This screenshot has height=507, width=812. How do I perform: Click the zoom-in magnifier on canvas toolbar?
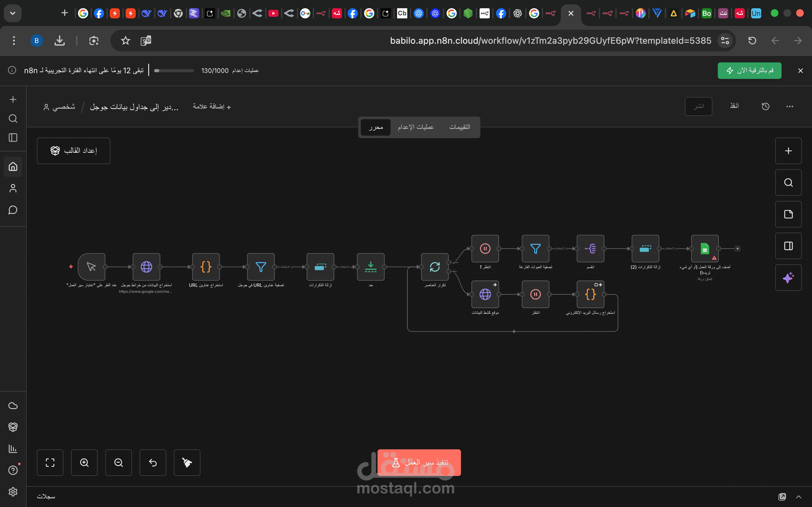pyautogui.click(x=84, y=463)
